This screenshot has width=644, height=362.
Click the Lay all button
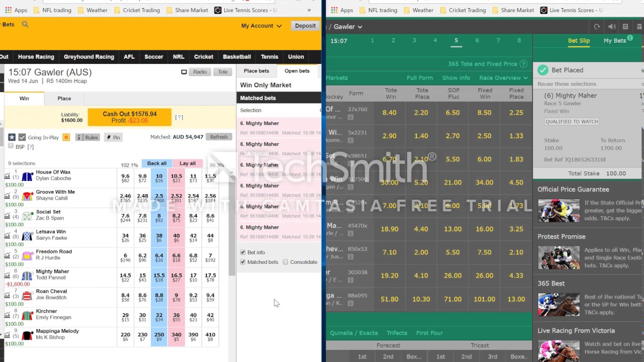pos(188,163)
